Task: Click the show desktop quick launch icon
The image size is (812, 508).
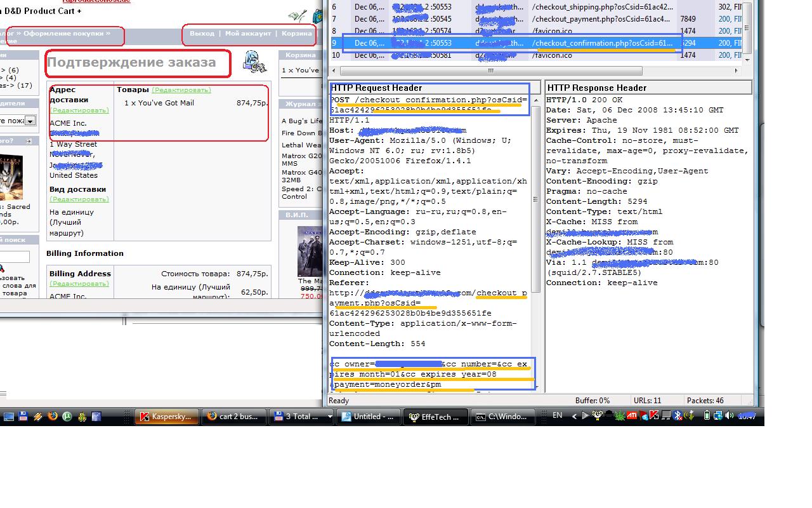Action: (9, 417)
